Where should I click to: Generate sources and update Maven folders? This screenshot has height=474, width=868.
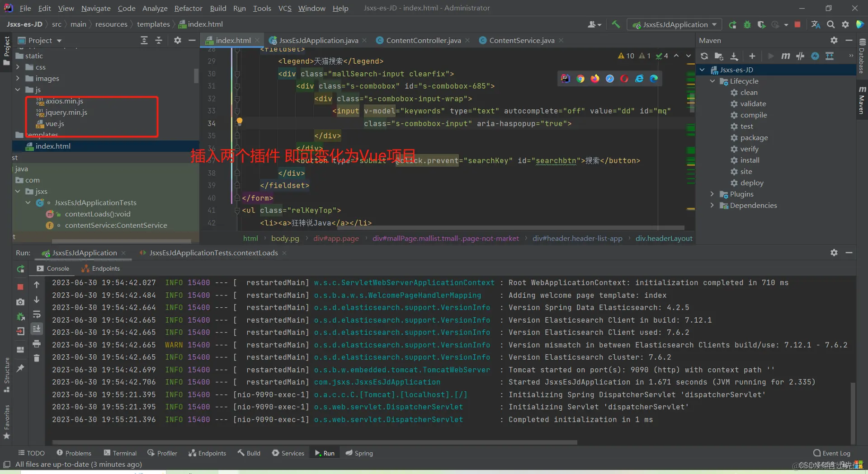[x=719, y=56]
